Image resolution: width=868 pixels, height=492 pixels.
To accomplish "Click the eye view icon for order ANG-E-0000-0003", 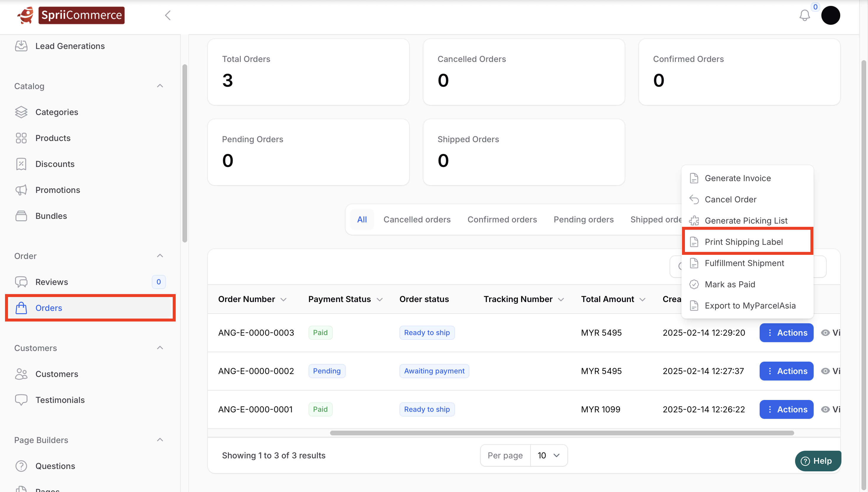I will (825, 333).
